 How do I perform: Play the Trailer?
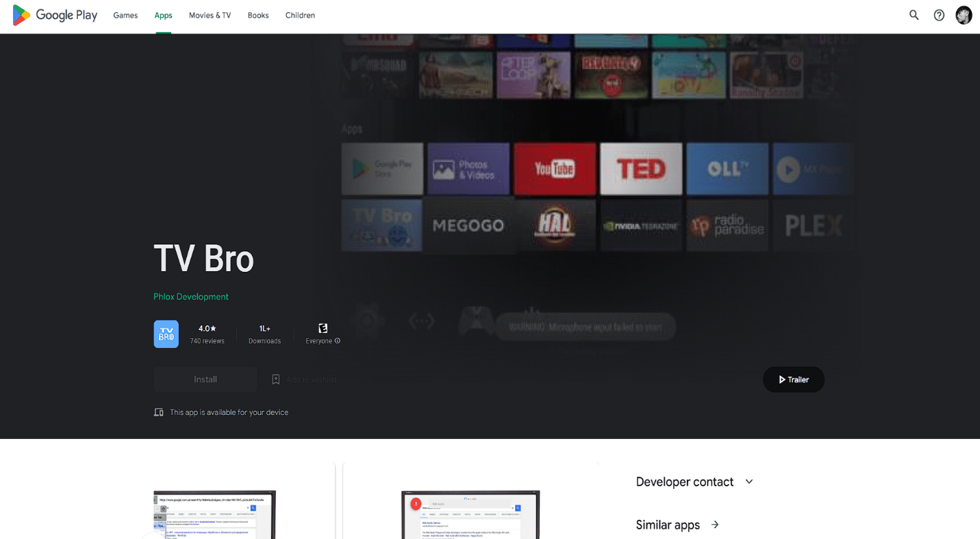(x=794, y=379)
